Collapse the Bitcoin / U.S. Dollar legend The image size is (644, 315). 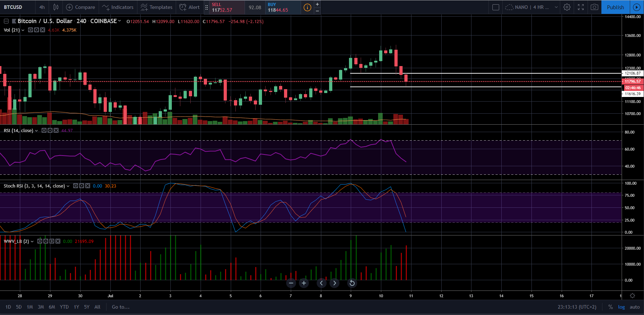pos(6,21)
